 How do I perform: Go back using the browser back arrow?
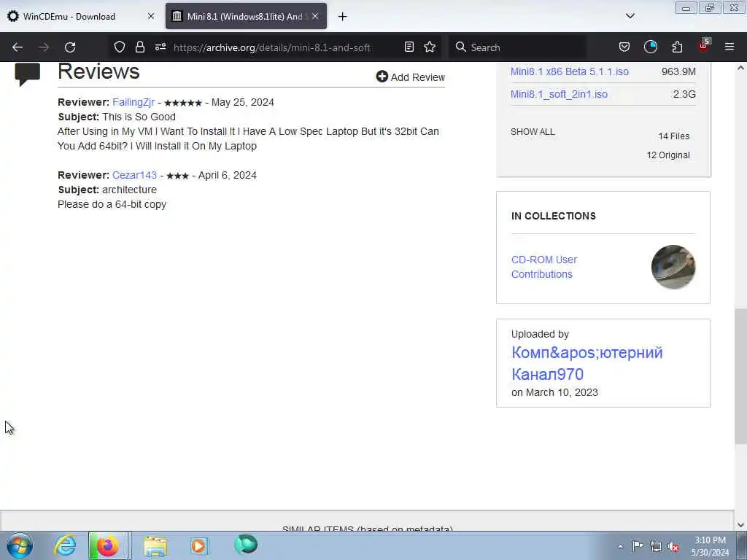[18, 47]
